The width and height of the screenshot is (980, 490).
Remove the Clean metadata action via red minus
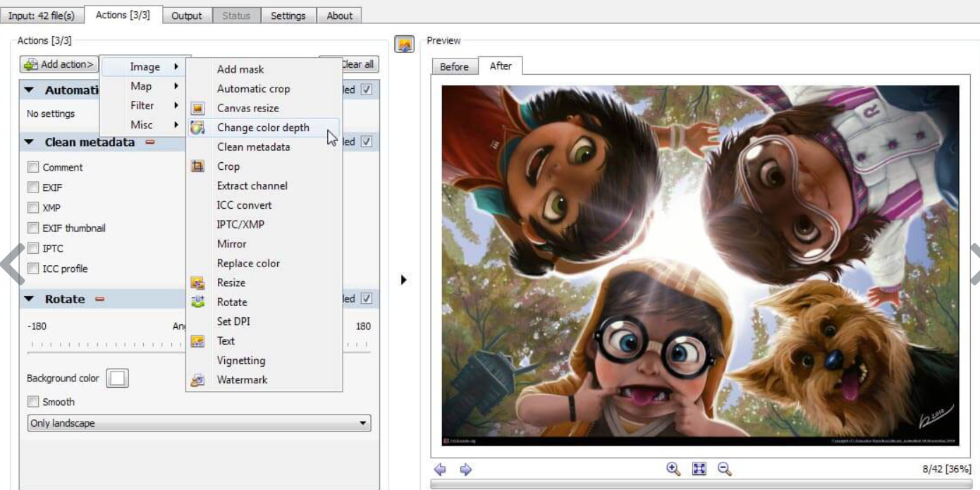coord(150,142)
